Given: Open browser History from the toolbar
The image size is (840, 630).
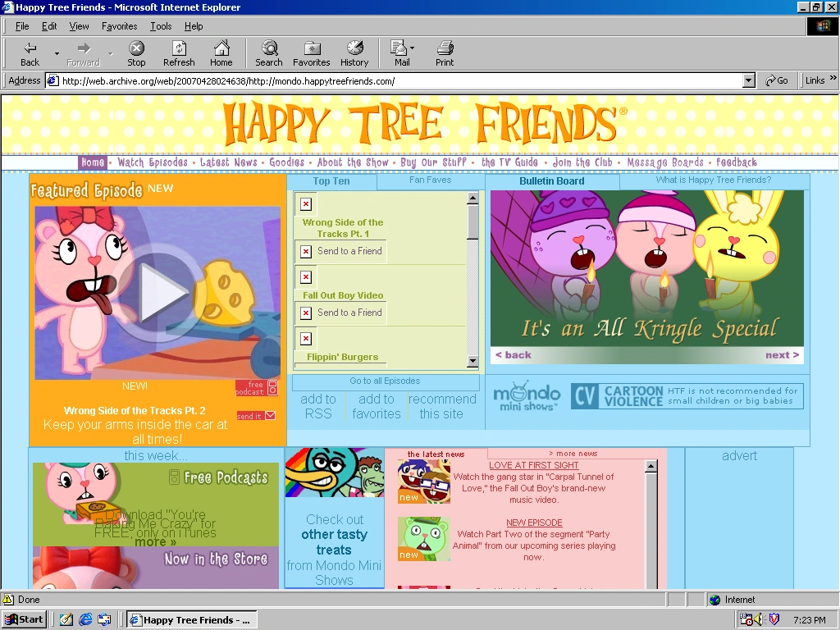Looking at the screenshot, I should pos(354,52).
